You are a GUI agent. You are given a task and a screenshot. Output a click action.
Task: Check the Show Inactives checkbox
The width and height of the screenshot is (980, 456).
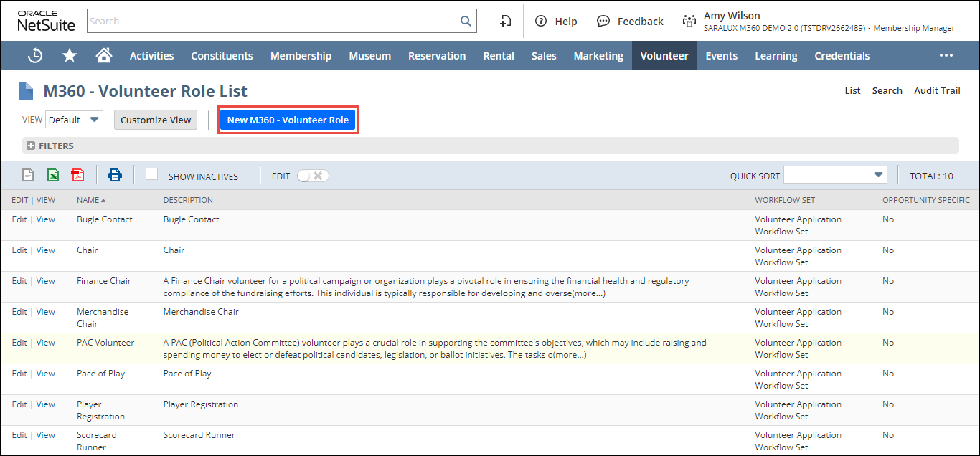[151, 174]
